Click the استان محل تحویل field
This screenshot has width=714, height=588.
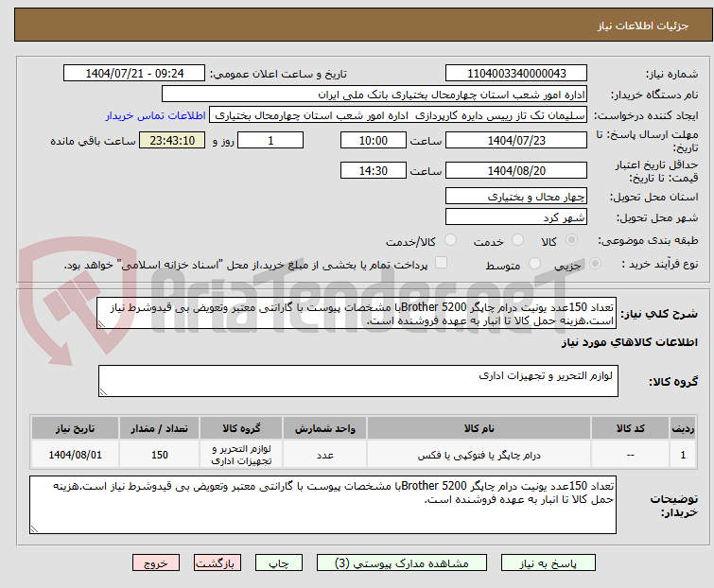click(x=516, y=196)
